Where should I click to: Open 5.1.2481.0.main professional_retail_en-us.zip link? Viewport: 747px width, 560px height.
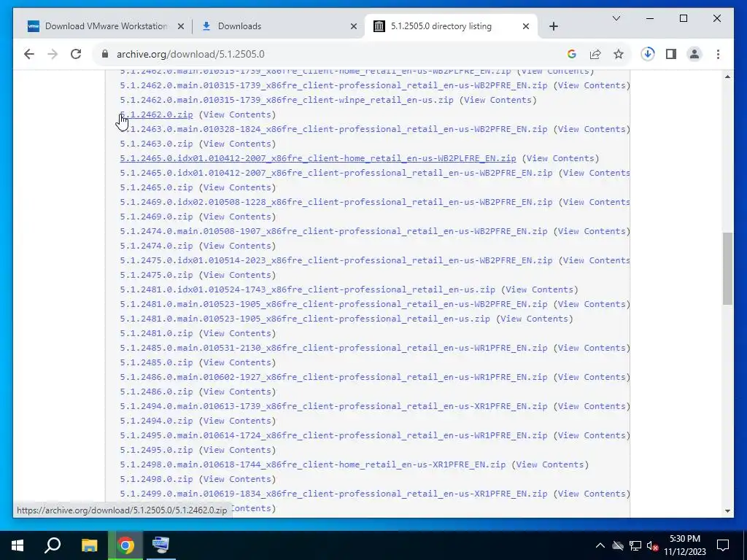point(305,319)
